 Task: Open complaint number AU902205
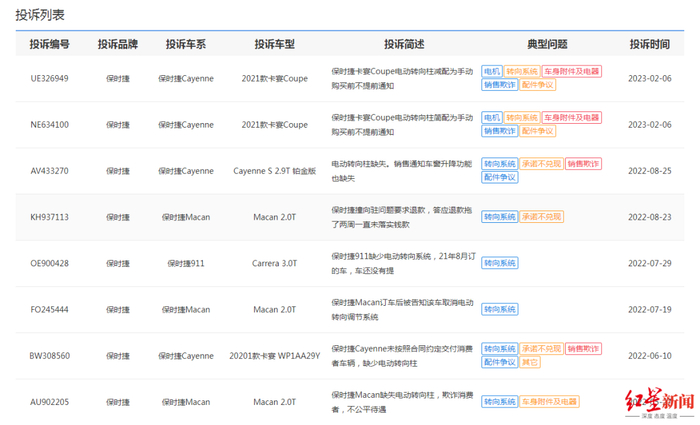click(x=50, y=402)
